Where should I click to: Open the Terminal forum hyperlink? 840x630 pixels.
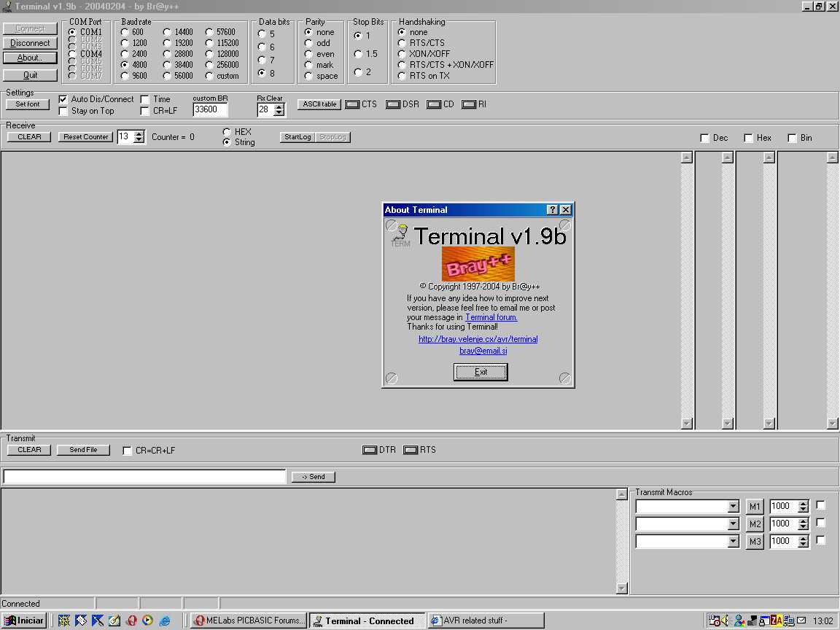click(491, 317)
